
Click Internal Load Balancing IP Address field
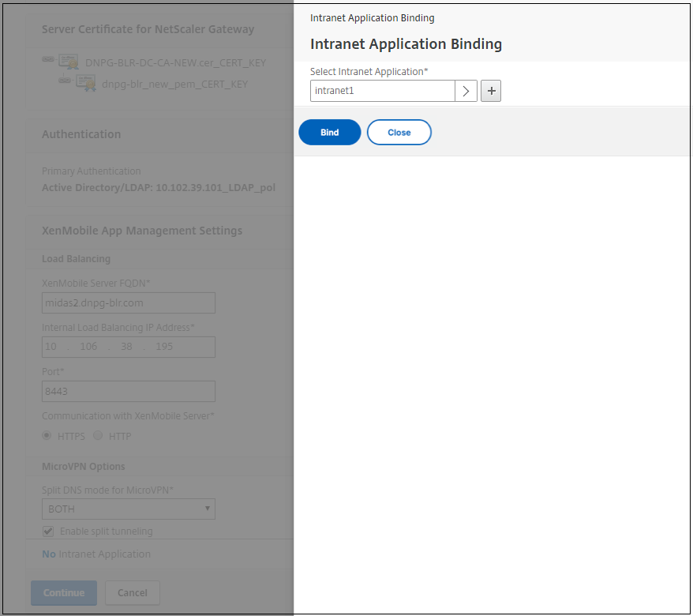click(129, 347)
